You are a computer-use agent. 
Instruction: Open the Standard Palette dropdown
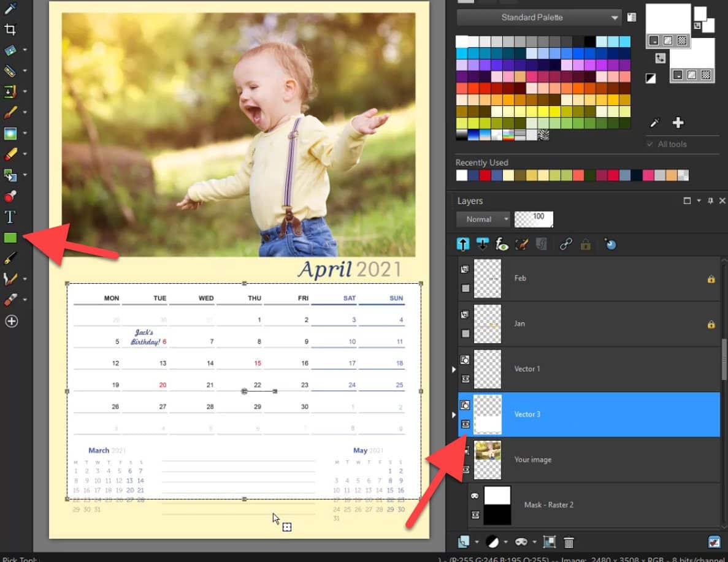point(615,18)
